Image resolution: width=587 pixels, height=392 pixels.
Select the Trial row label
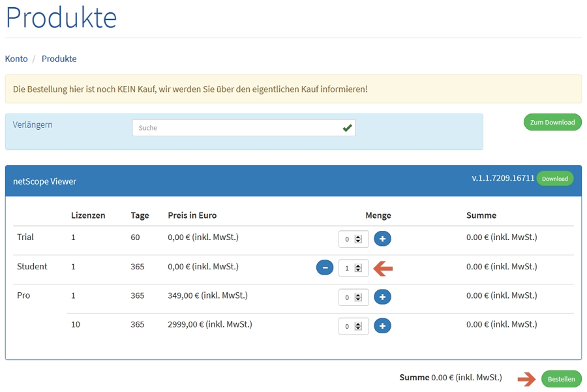coord(25,237)
